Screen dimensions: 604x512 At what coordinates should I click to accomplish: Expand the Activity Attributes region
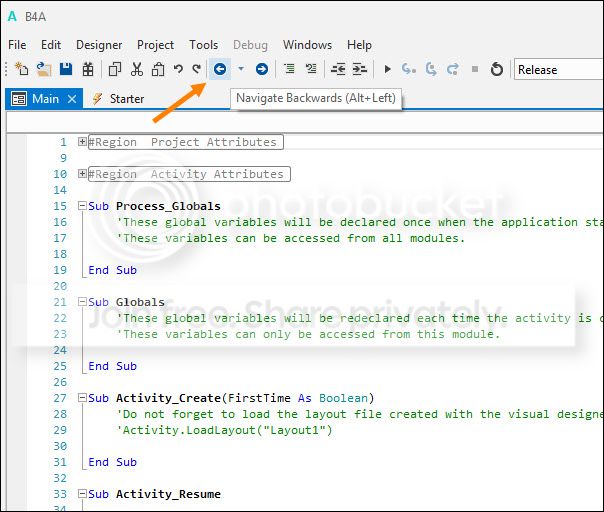(x=82, y=174)
